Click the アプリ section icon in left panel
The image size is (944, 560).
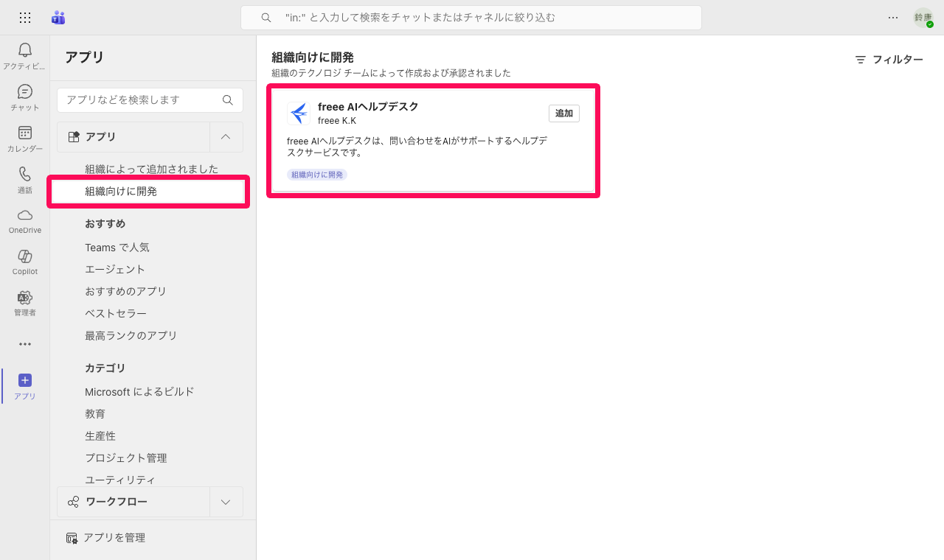(x=74, y=136)
